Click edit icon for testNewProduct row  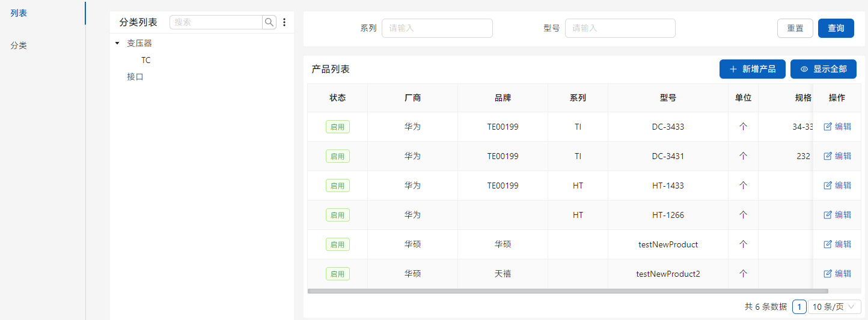828,244
